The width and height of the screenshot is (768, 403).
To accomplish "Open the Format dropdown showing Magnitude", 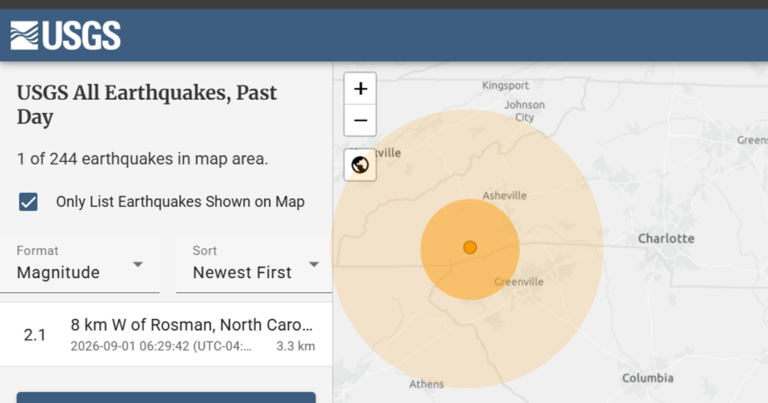I will (80, 265).
